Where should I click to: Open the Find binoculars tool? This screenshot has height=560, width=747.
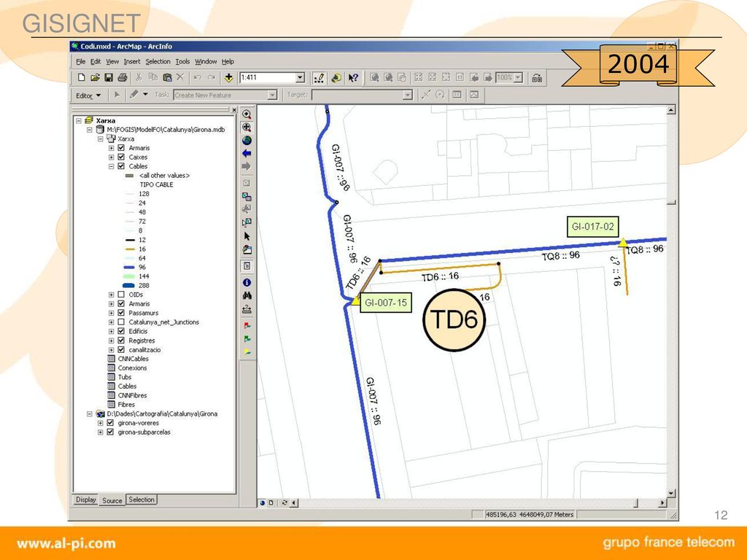pyautogui.click(x=247, y=296)
